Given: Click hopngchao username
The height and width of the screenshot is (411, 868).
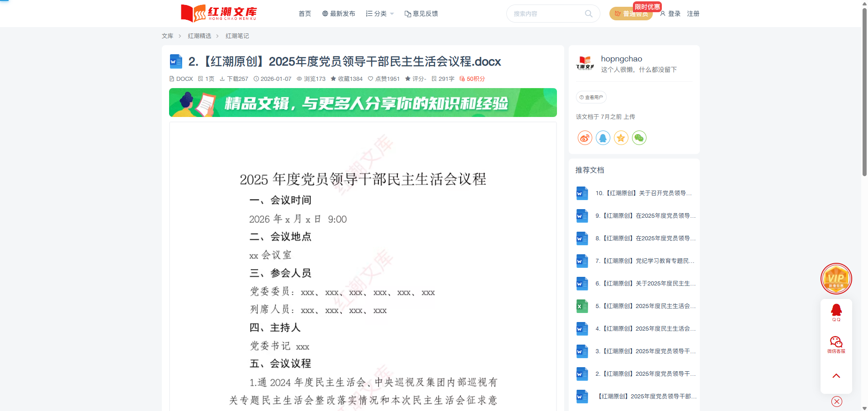Looking at the screenshot, I should coord(621,59).
